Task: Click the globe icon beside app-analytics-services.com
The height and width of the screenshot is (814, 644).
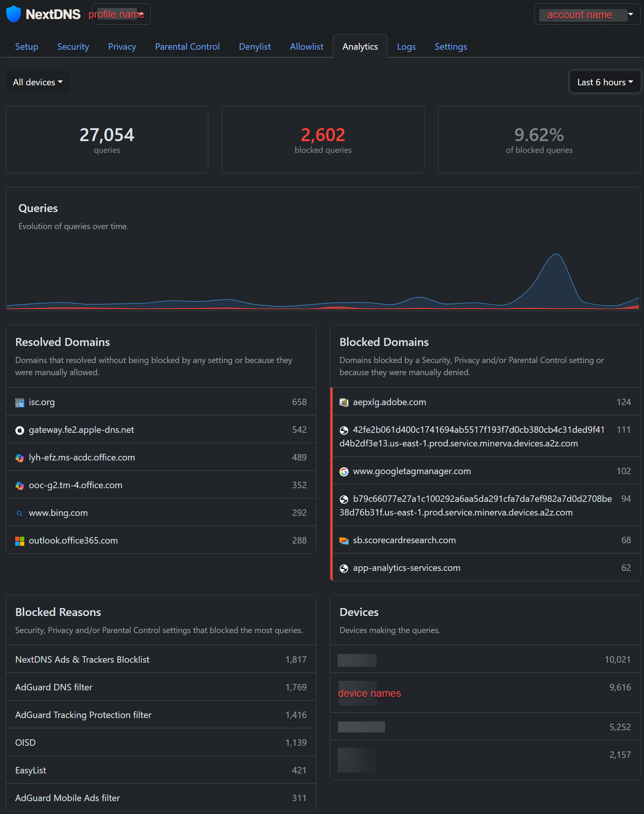Action: [x=344, y=568]
